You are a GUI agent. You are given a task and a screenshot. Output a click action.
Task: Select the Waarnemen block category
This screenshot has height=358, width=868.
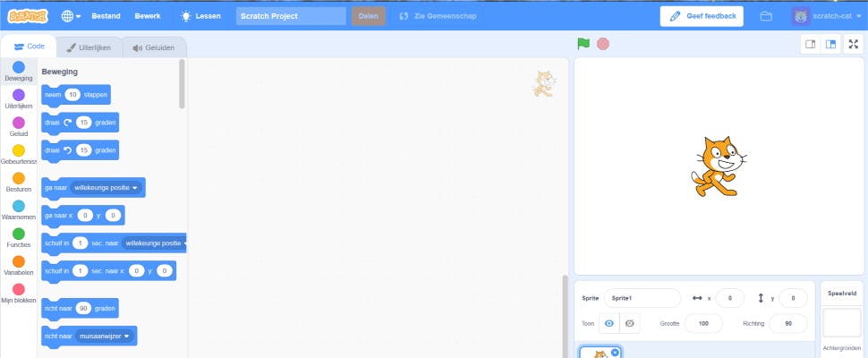[x=19, y=210]
